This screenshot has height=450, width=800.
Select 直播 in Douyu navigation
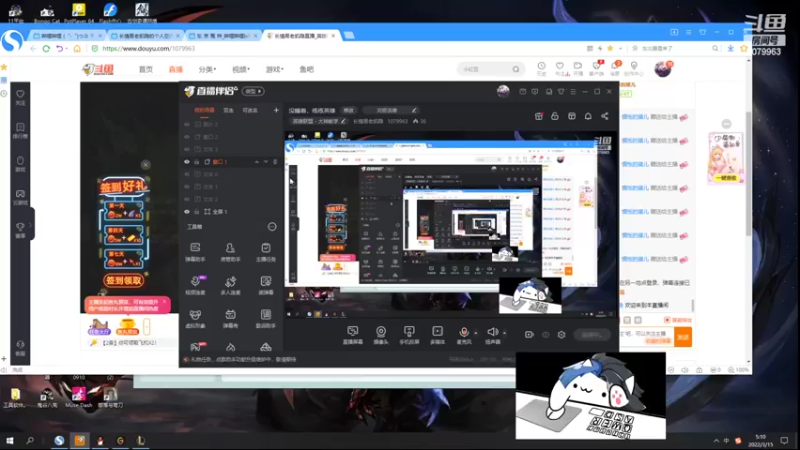(x=176, y=69)
